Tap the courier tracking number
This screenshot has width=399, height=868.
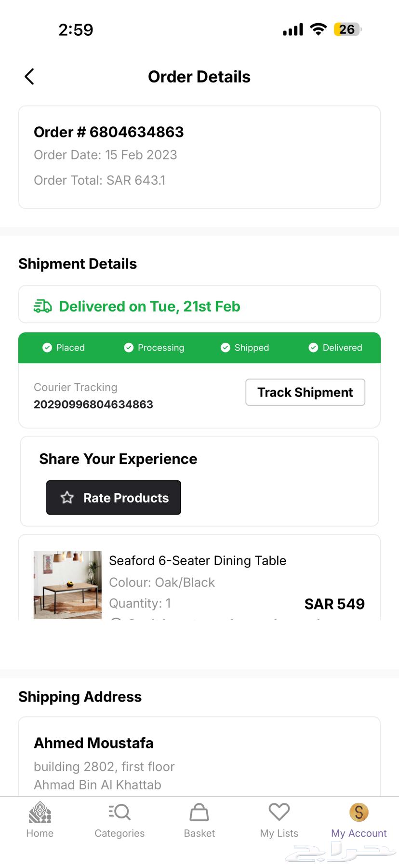coord(93,404)
